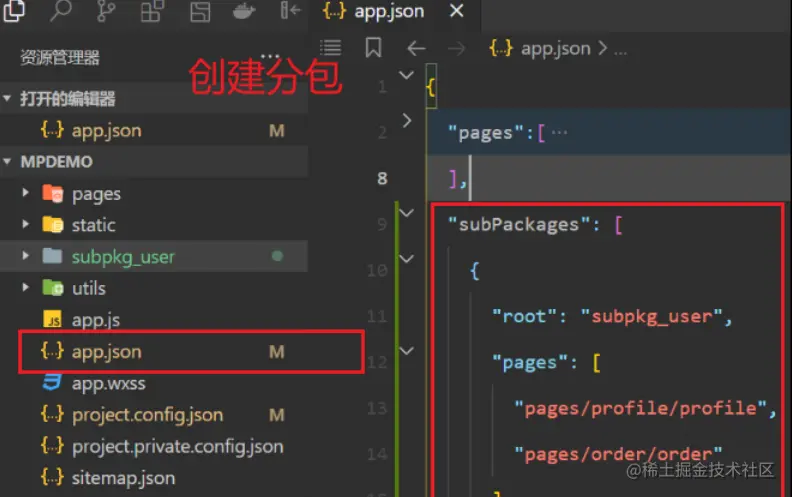This screenshot has height=497, width=792.
Task: Fold the pages array at line 12
Action: pyautogui.click(x=407, y=351)
